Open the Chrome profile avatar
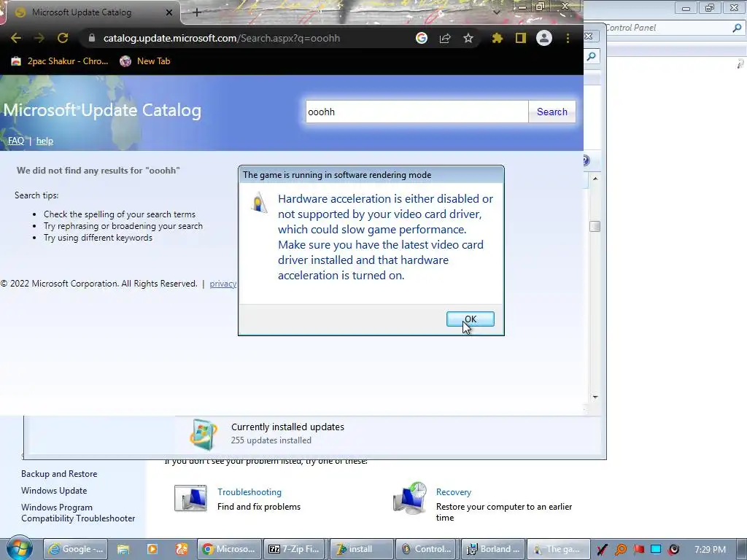 tap(544, 38)
